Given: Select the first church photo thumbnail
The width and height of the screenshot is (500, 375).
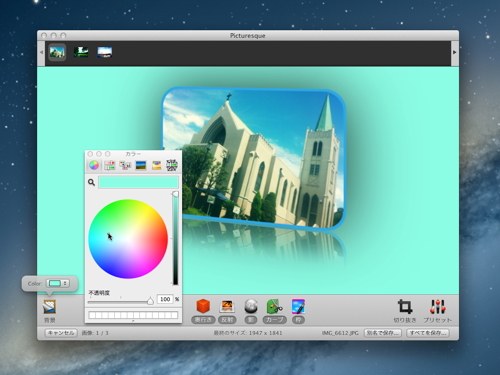Looking at the screenshot, I should 57,52.
